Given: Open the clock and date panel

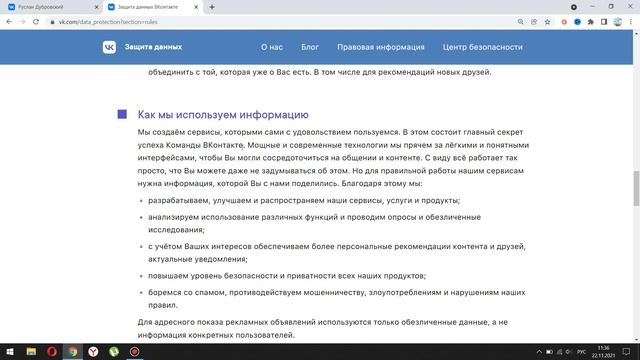Looking at the screenshot, I should click(603, 352).
